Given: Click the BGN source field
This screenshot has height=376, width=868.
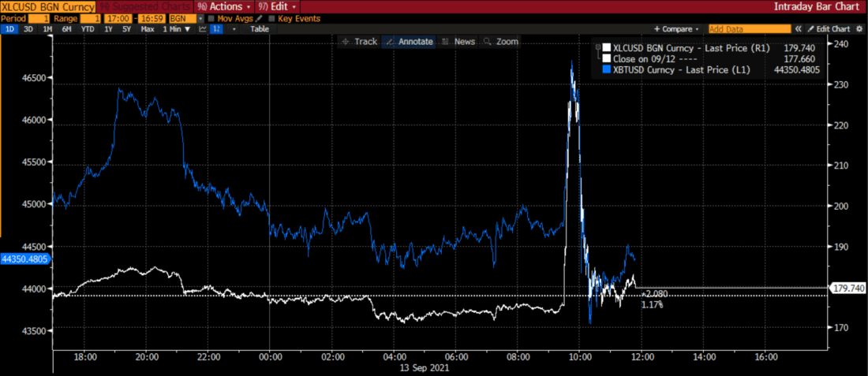Looking at the screenshot, I should (183, 19).
